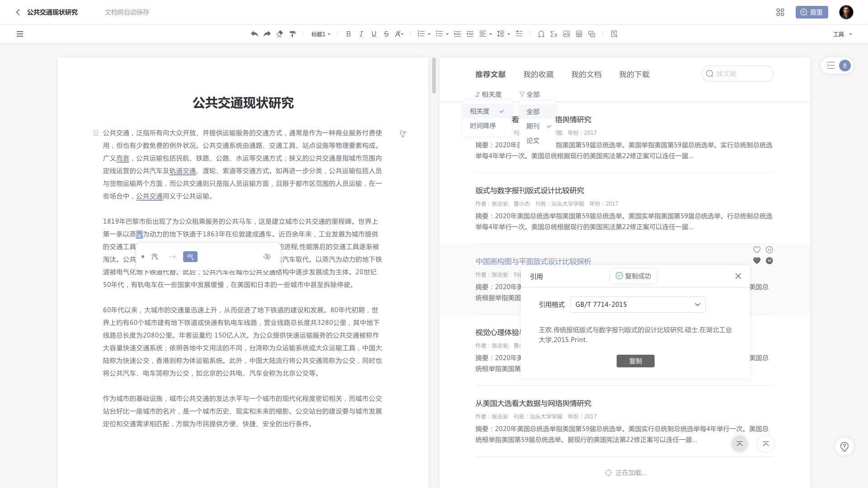
Task: Insert an image
Action: tap(566, 34)
